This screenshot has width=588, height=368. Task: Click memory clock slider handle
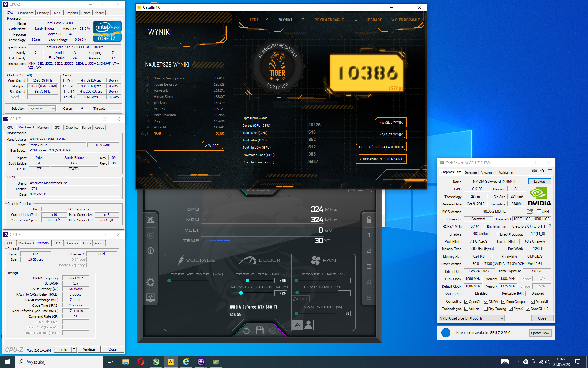coord(241,293)
